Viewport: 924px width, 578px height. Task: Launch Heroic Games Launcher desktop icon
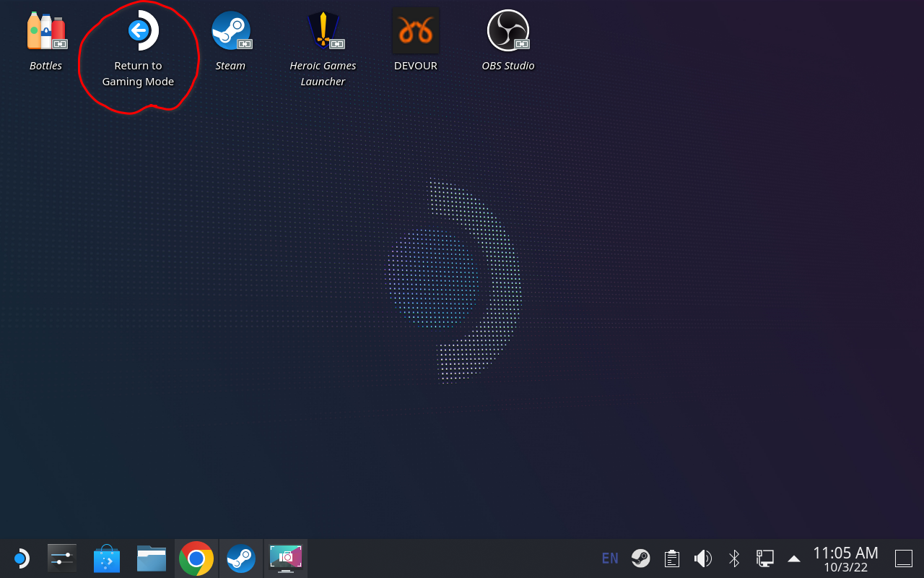click(x=323, y=48)
